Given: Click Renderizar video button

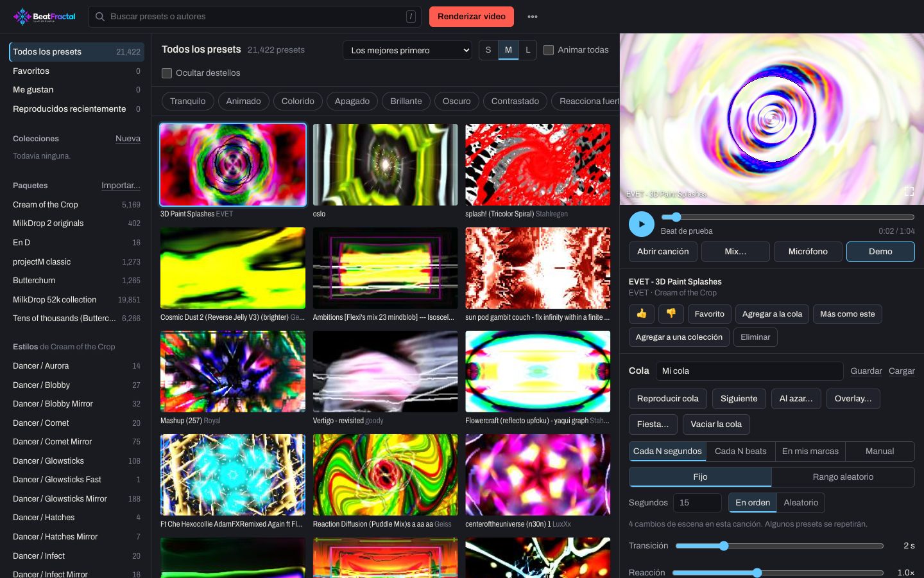Looking at the screenshot, I should pos(472,17).
